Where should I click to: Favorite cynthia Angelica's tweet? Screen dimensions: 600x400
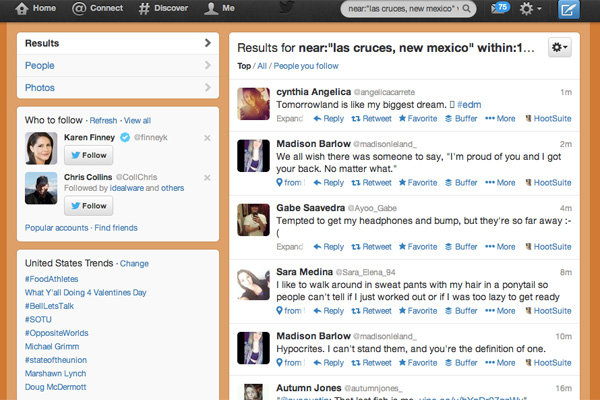pos(418,119)
